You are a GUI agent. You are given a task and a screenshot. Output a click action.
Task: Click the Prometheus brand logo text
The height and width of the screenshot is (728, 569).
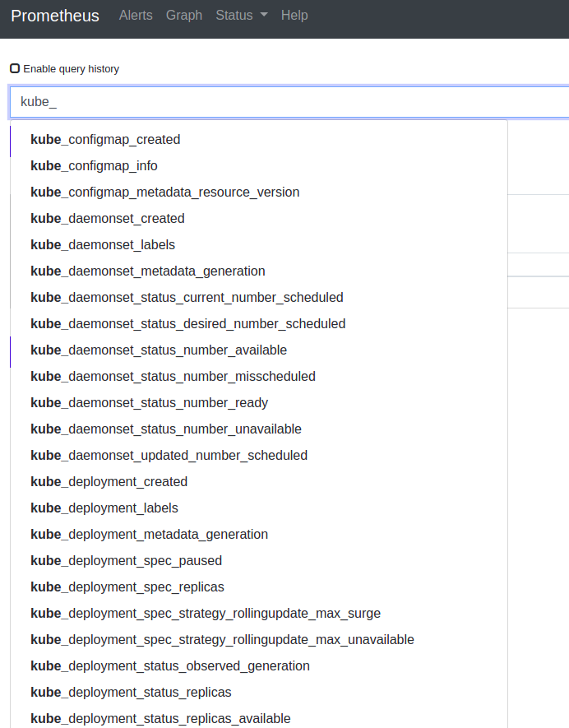tap(55, 16)
